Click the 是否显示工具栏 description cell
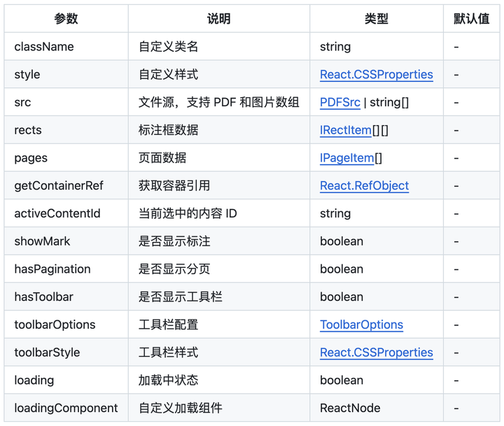Viewport: 504px width, 426px height. coord(181,297)
